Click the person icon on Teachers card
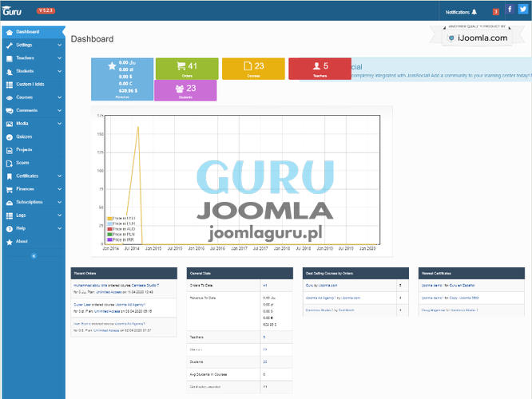The height and width of the screenshot is (399, 532). click(316, 65)
